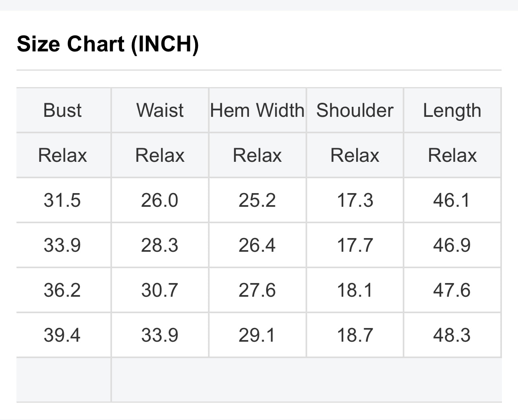Click the Relax cell under Length
Viewport: 518px width, 420px height.
pyautogui.click(x=452, y=155)
